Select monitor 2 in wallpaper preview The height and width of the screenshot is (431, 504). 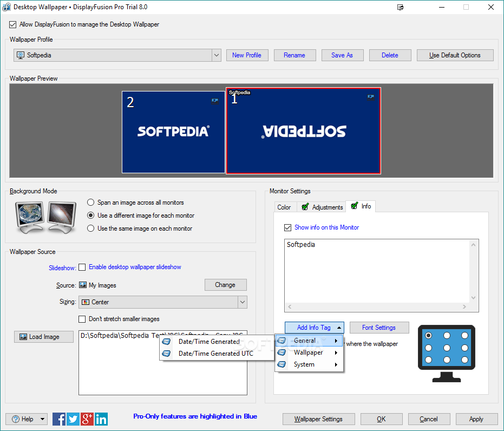pyautogui.click(x=174, y=132)
